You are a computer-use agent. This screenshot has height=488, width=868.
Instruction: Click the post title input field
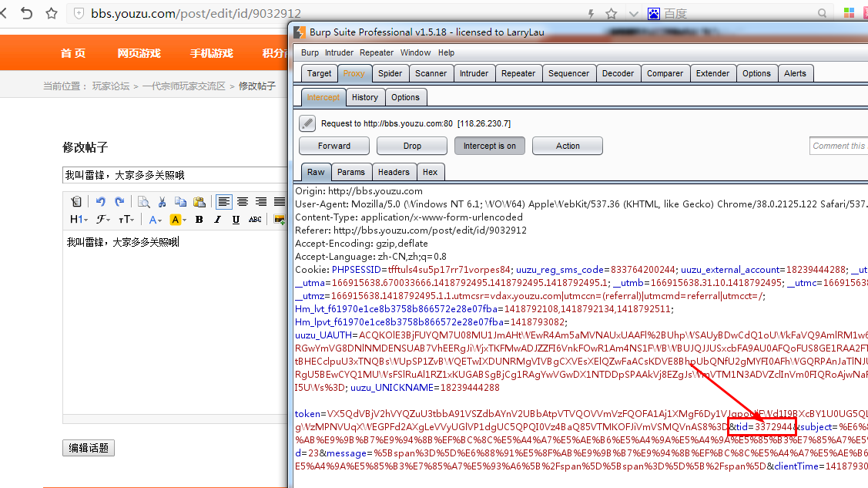coord(175,175)
